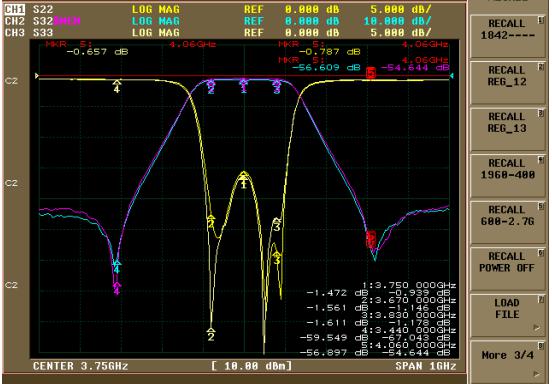Image resolution: width=552 pixels, height=384 pixels.
Task: Click the RECALL 1842 softkey
Action: pyautogui.click(x=507, y=36)
